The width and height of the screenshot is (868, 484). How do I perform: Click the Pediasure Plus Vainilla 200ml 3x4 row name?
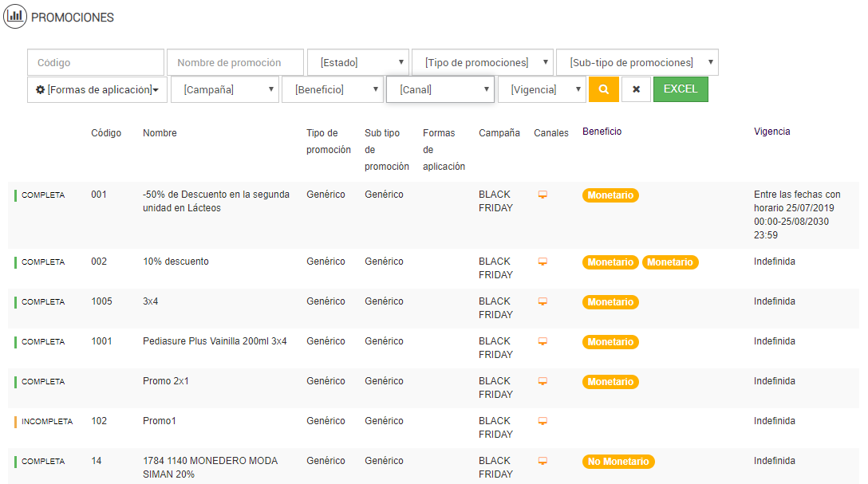coord(215,341)
